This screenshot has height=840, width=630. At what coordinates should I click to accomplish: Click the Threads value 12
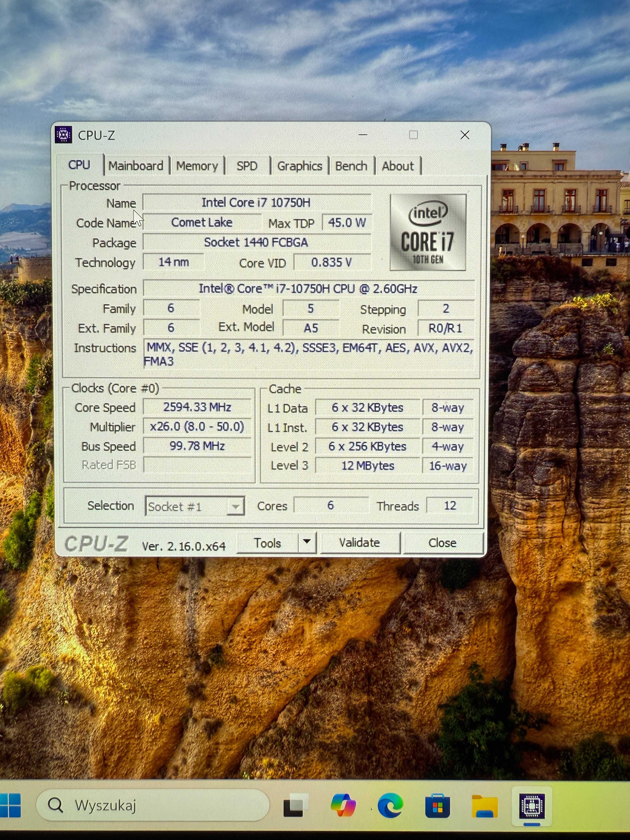pyautogui.click(x=450, y=505)
